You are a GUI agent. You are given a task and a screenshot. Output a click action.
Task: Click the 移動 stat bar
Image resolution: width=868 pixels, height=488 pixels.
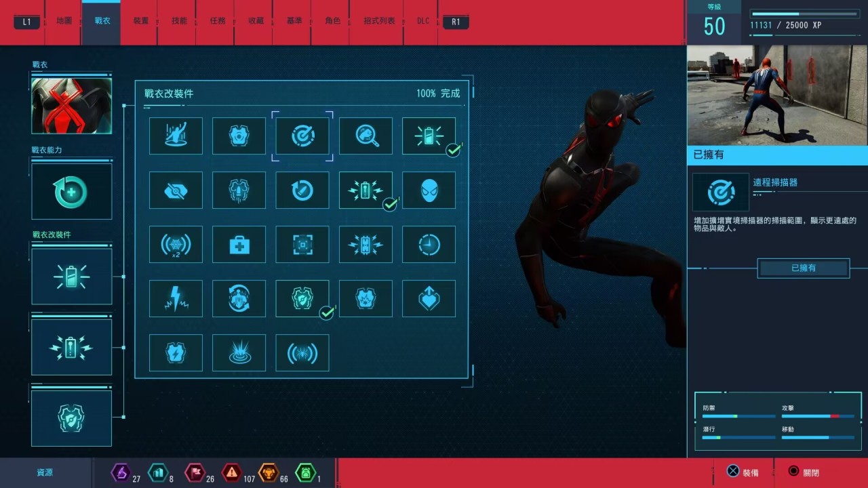(818, 438)
